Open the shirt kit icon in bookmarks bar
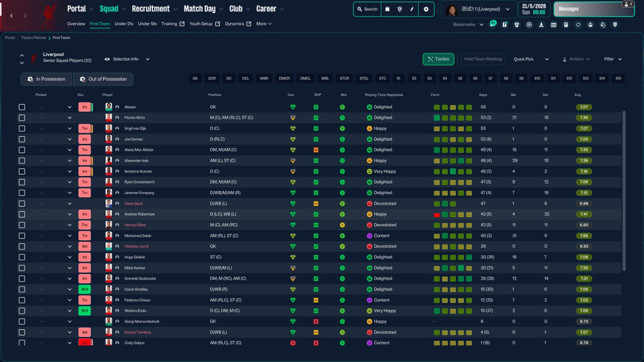 (517, 25)
